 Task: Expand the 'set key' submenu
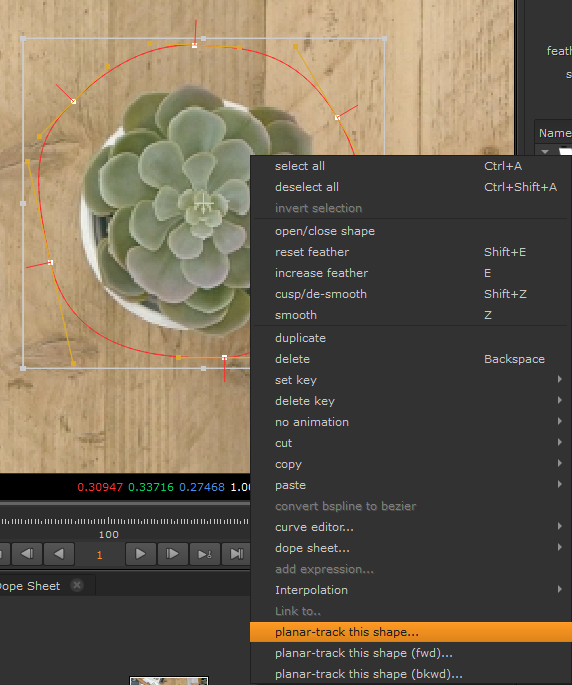(x=411, y=380)
